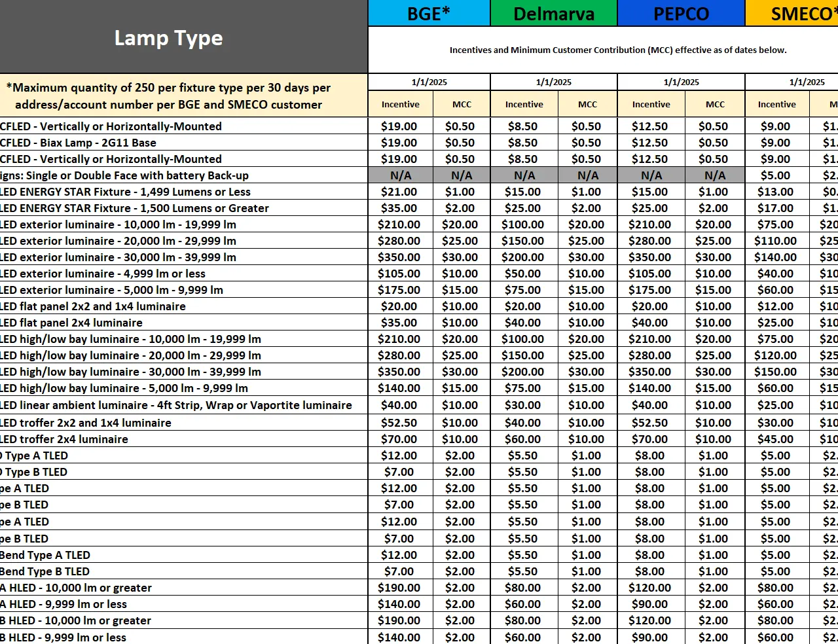Click BGE $52.50 incentive for troffer 2x2 row

click(x=399, y=423)
